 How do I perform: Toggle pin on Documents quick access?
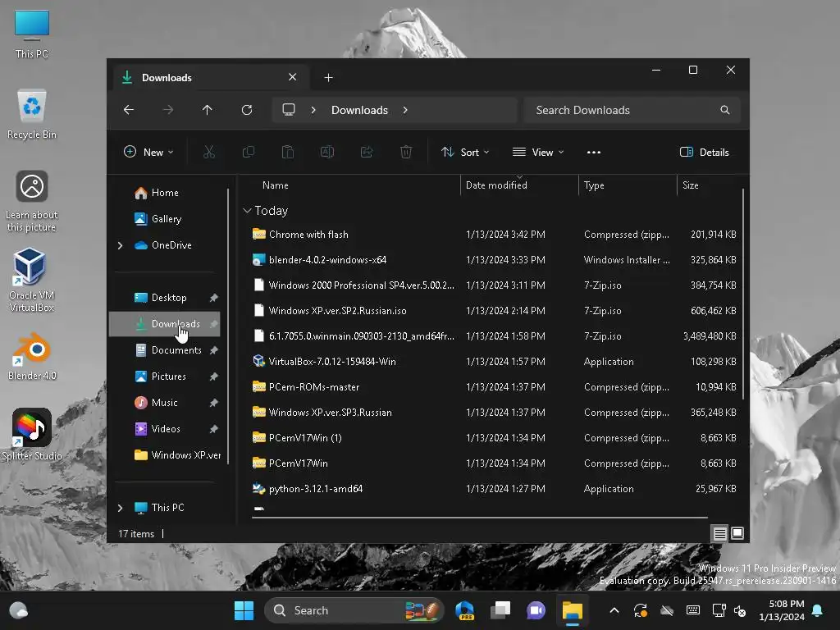click(213, 350)
